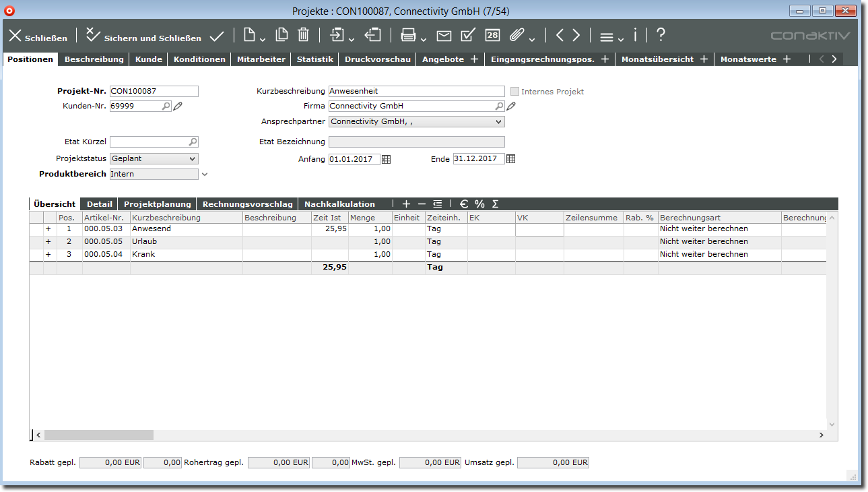868x492 pixels.
Task: Open the calendar icon showing 28
Action: click(493, 36)
